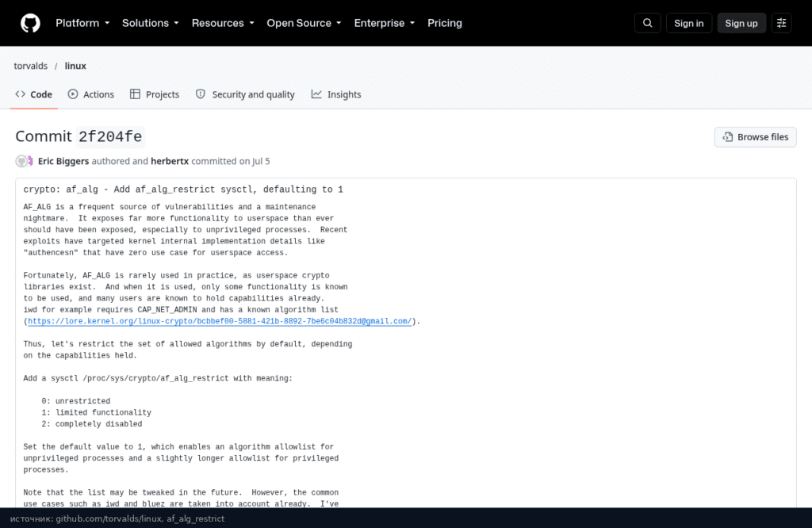The image size is (812, 528).
Task: Click the line starting 'Thus, let's restrict the set'
Action: (187, 344)
